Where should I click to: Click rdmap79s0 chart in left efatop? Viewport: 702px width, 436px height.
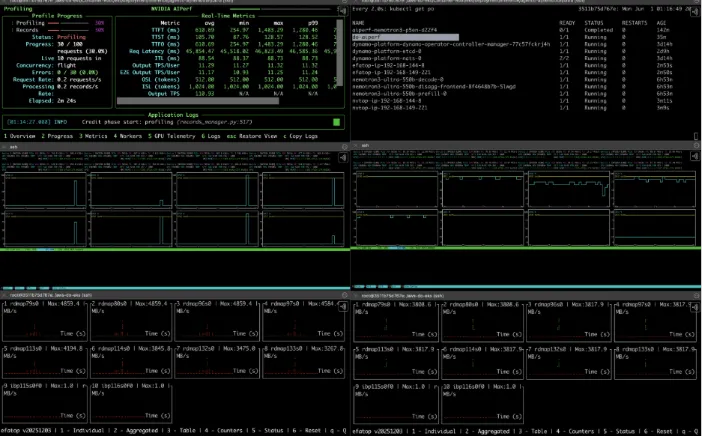click(x=45, y=321)
